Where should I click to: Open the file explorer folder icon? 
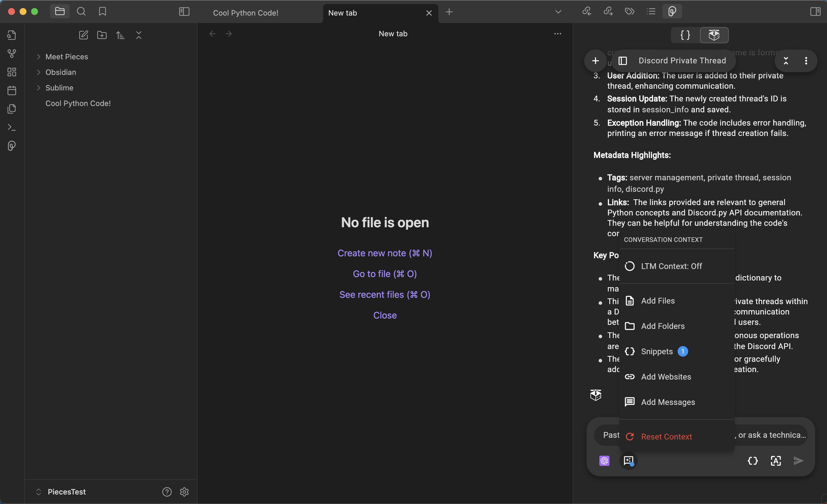tap(60, 12)
